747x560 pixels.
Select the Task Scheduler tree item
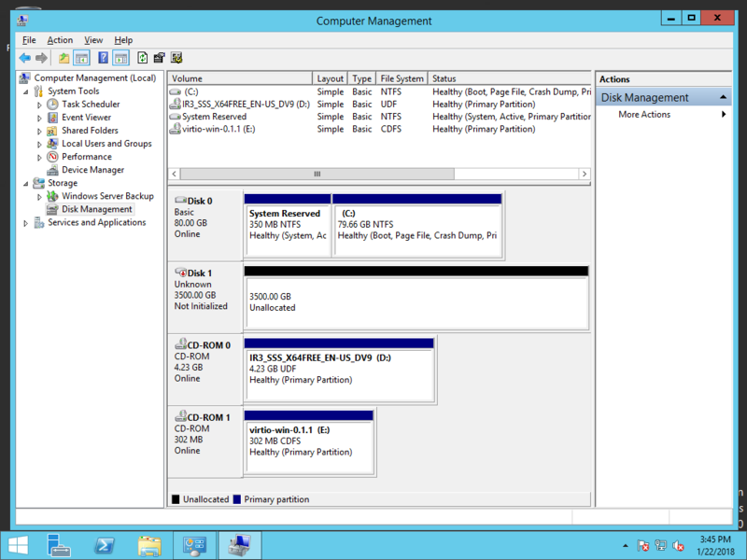(91, 105)
